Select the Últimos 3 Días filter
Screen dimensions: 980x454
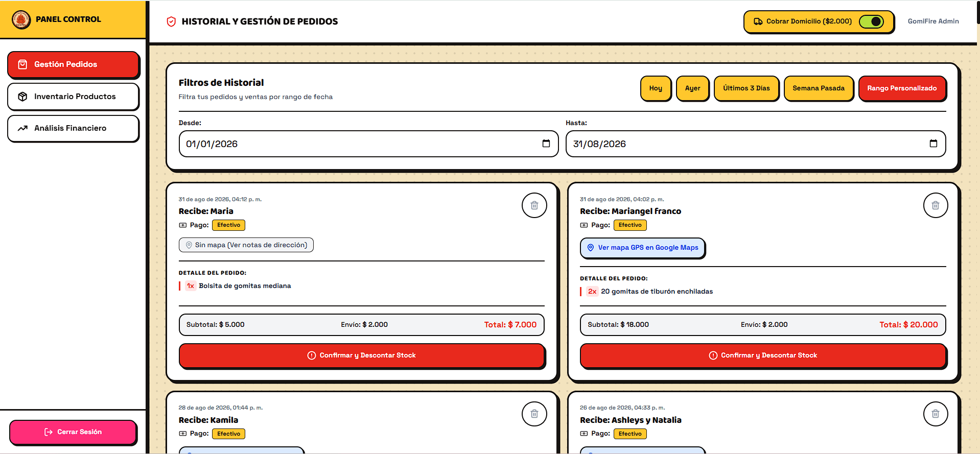(746, 88)
